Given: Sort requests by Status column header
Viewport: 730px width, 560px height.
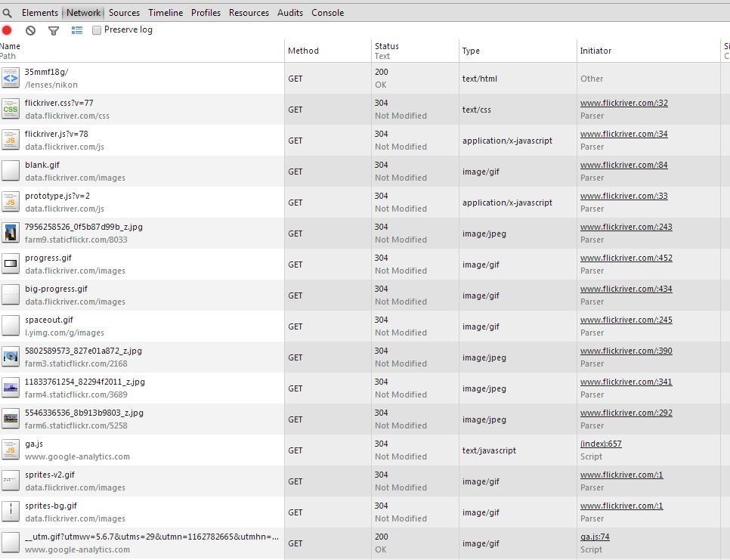Looking at the screenshot, I should 386,46.
